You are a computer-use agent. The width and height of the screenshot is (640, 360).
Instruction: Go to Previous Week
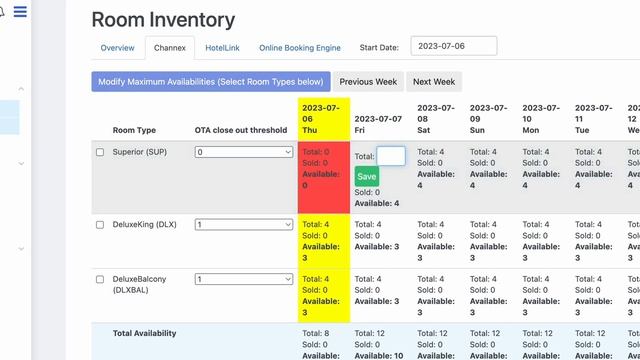(x=368, y=82)
